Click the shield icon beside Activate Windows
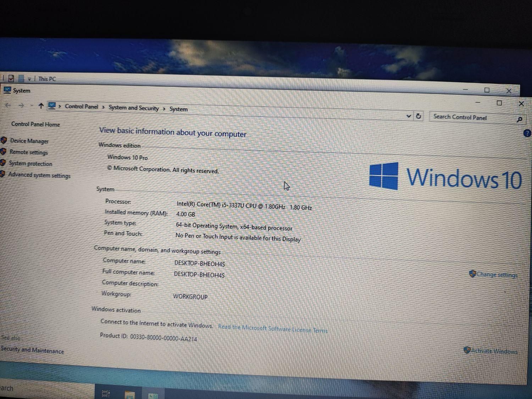The image size is (532, 399). (467, 350)
